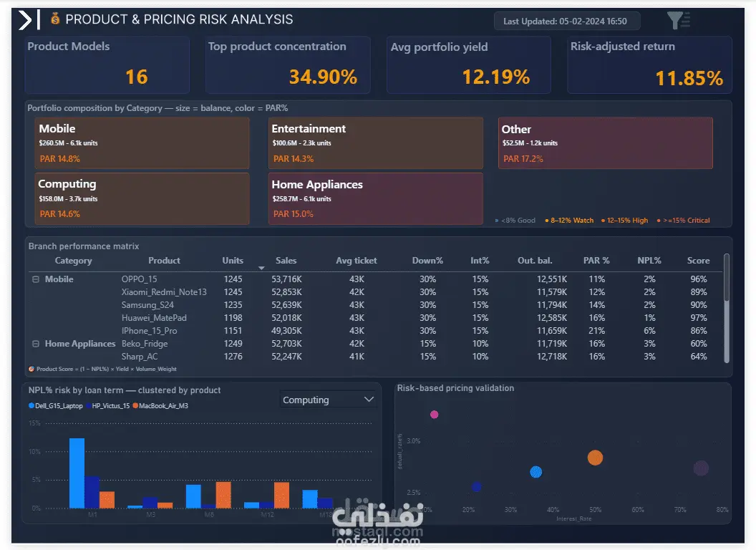Sort table by Sales column header
Screen dimensions: 756x550
pos(286,261)
